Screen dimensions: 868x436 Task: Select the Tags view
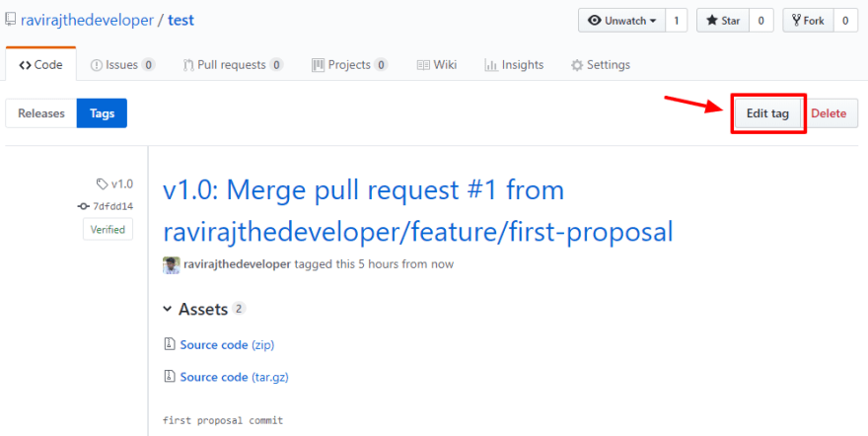click(102, 113)
